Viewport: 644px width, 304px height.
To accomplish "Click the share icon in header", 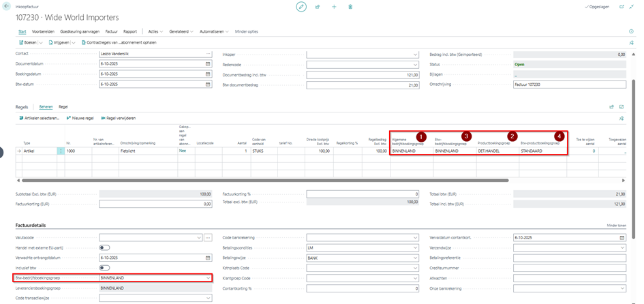I will tap(318, 6).
